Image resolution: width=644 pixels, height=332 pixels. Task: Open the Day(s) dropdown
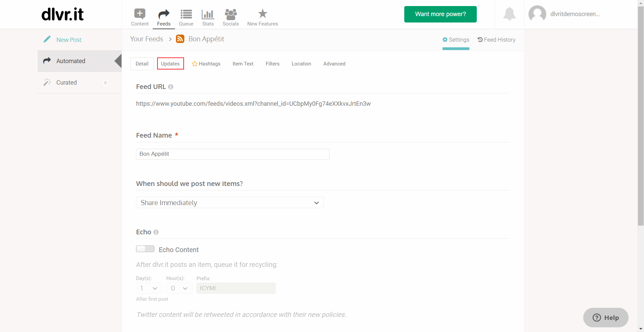149,288
